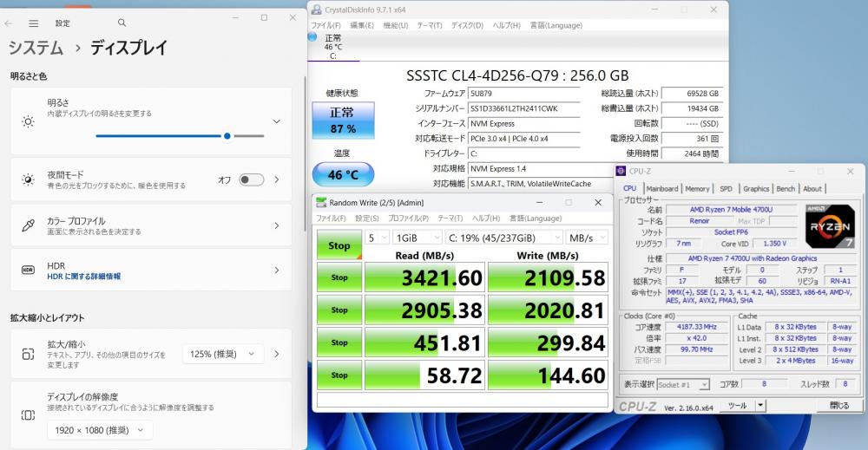Open ファイル(F) menu in CrystalDiskInfo
This screenshot has height=450, width=868.
coord(325,25)
